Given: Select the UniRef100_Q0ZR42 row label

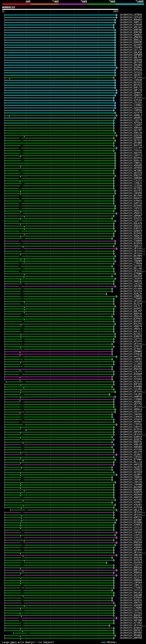Looking at the screenshot, I should tap(131, 67).
